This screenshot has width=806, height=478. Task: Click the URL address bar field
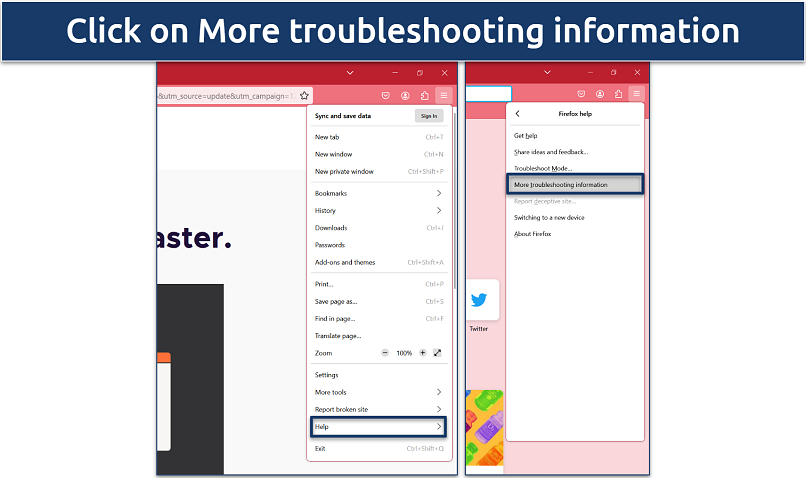pyautogui.click(x=225, y=96)
